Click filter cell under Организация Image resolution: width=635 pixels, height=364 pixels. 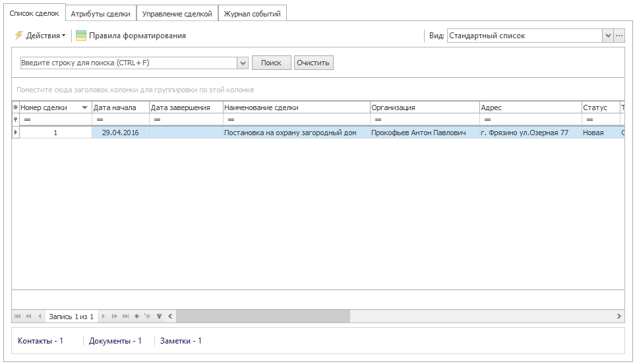click(425, 119)
